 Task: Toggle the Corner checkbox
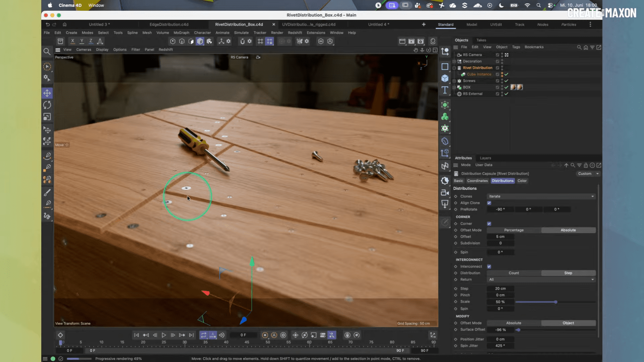click(489, 224)
